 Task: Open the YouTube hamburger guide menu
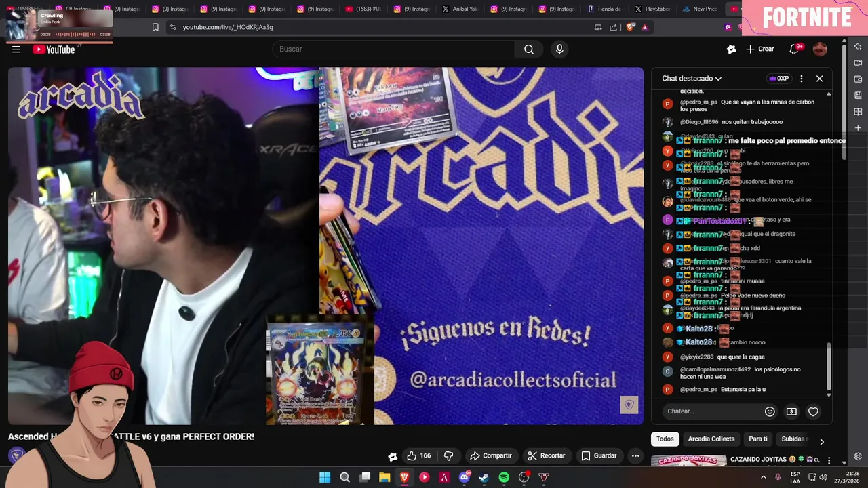click(16, 49)
